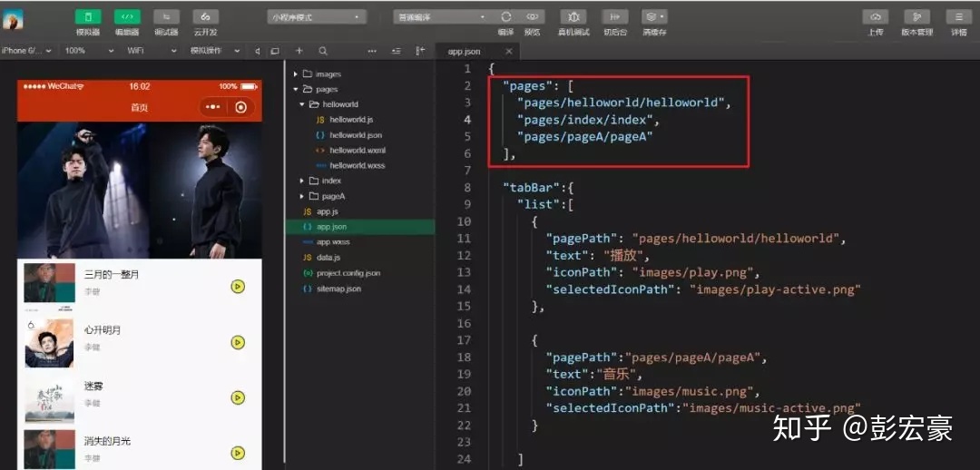The image size is (980, 470).
Task: Open 真机调试 remote debug icon
Action: click(573, 17)
